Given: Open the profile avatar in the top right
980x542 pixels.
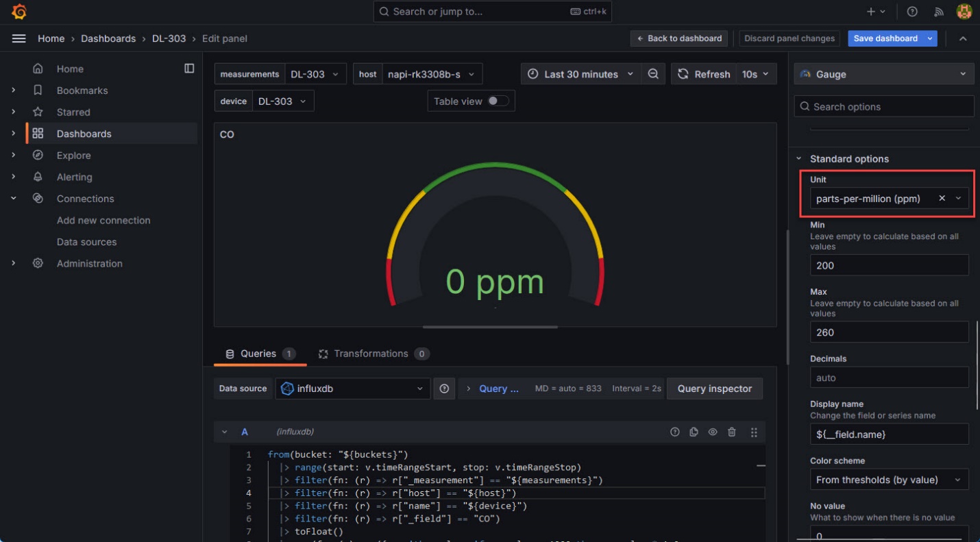Looking at the screenshot, I should [x=964, y=11].
